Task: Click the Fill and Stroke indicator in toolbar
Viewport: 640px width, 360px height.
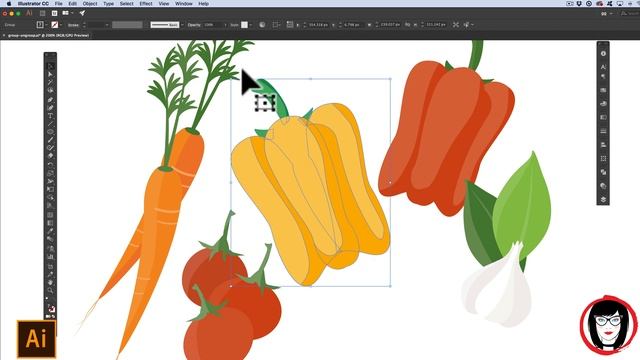Action: 51,309
